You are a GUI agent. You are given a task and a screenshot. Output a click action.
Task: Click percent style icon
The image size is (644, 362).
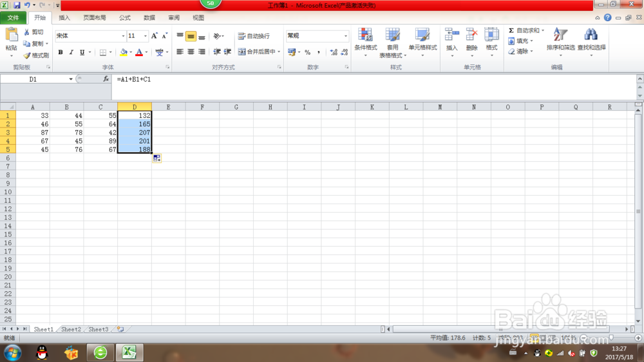(308, 52)
